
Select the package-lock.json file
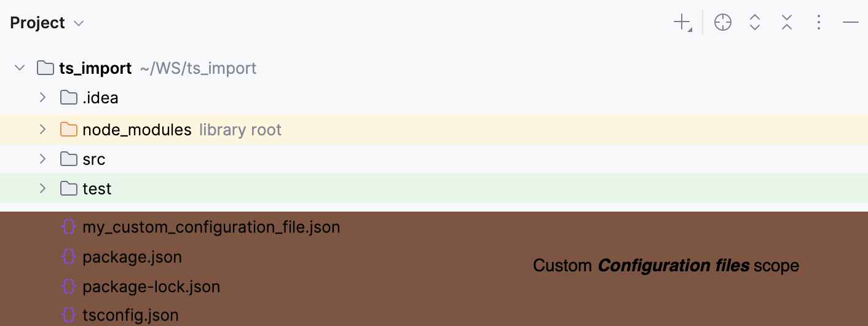151,287
